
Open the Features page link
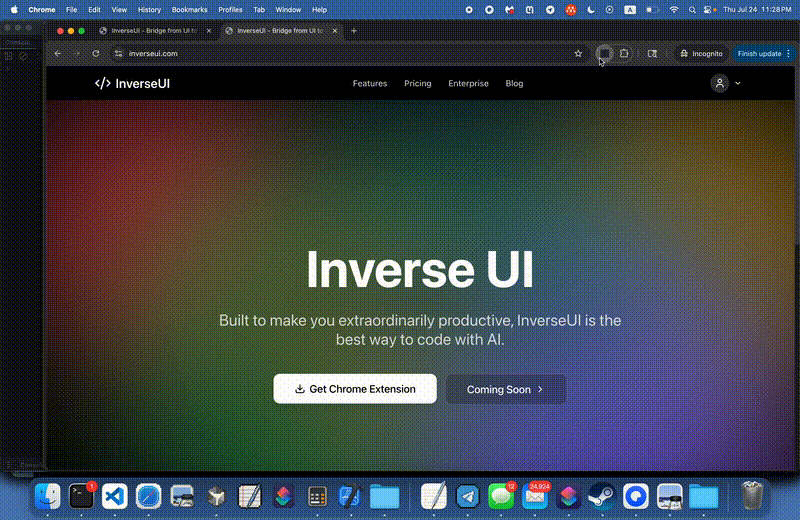click(x=370, y=83)
